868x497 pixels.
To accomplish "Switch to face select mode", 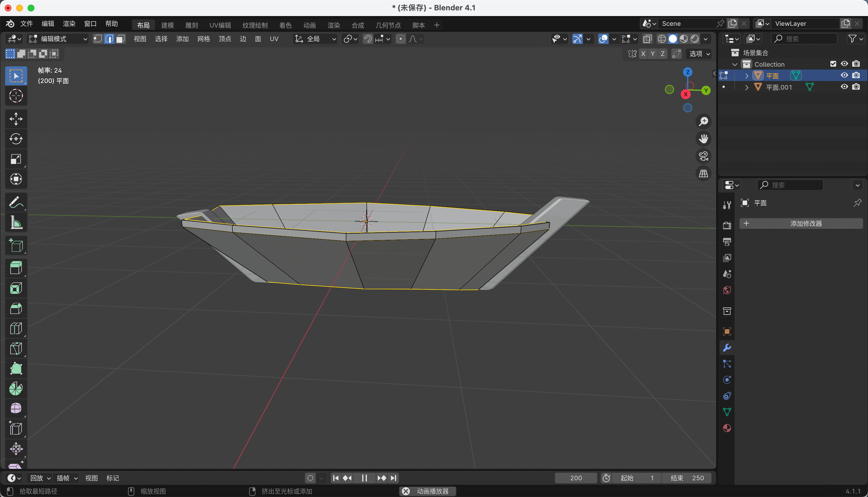I will coord(120,39).
